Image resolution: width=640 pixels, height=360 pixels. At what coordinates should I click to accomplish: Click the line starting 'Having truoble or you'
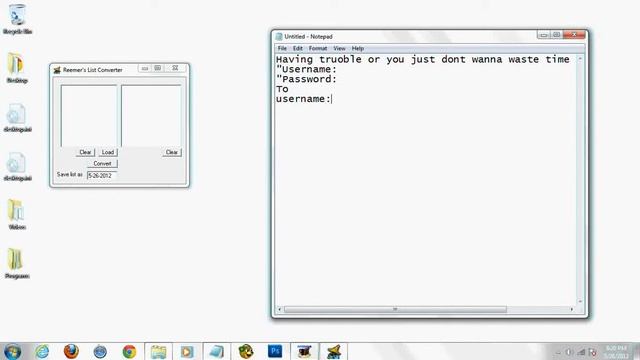(x=423, y=60)
